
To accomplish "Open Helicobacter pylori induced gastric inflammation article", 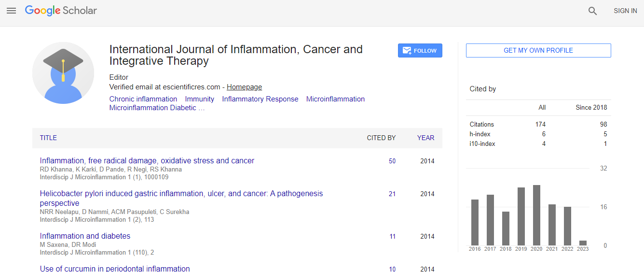I will coord(181,194).
